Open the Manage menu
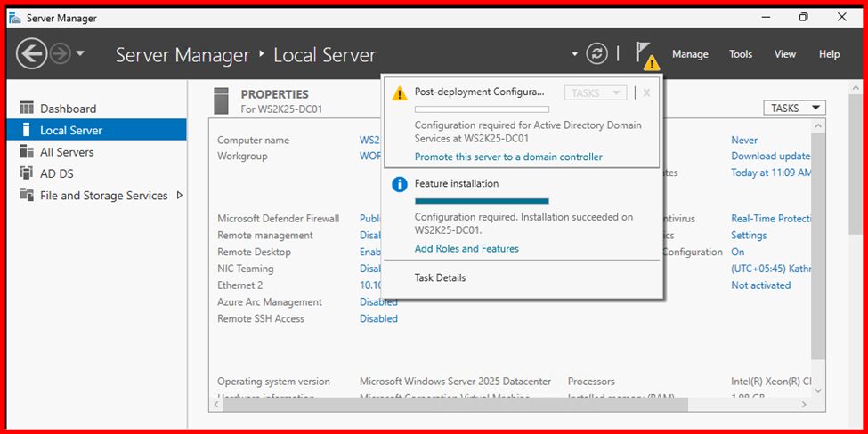Viewport: 868px width, 434px height. [x=690, y=54]
